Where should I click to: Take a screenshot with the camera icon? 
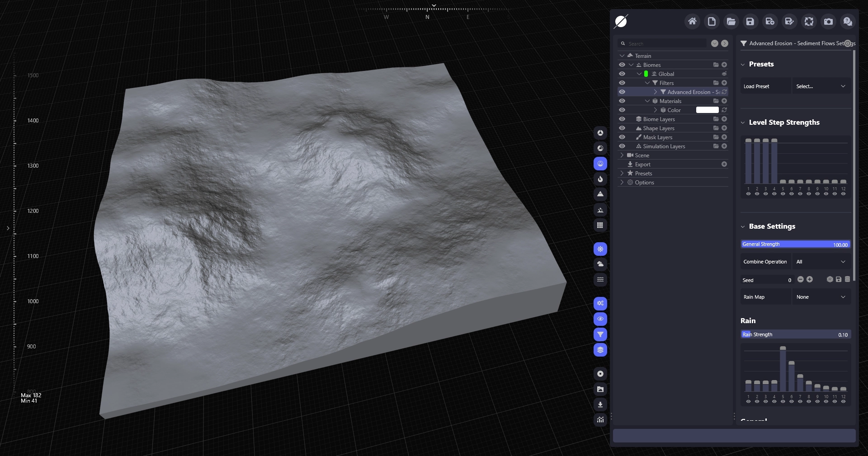(828, 21)
